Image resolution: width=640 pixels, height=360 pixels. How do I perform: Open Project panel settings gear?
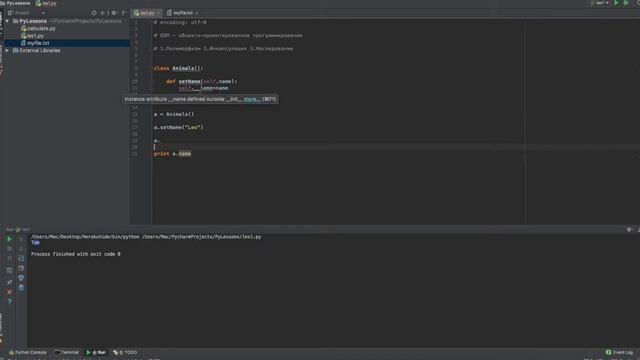(x=114, y=13)
